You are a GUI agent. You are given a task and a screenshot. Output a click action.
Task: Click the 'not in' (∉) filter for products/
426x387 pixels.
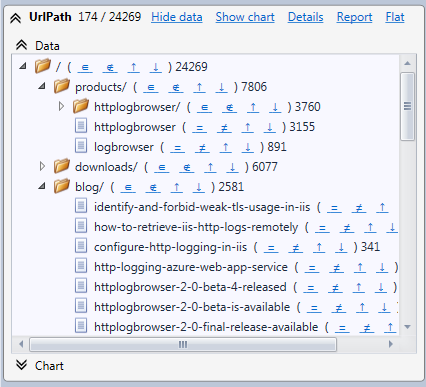pyautogui.click(x=176, y=88)
